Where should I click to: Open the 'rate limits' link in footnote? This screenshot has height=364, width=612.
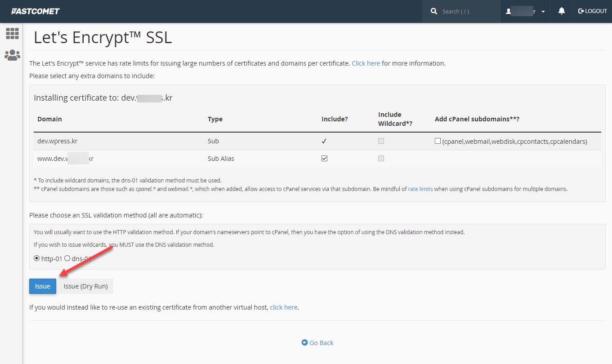point(420,189)
